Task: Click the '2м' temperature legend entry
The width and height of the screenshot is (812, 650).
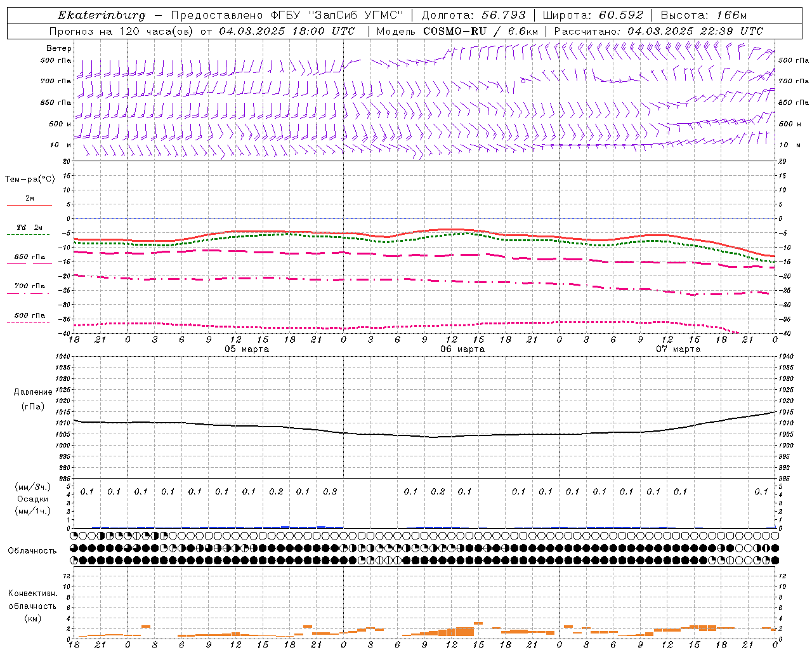Action: click(30, 198)
